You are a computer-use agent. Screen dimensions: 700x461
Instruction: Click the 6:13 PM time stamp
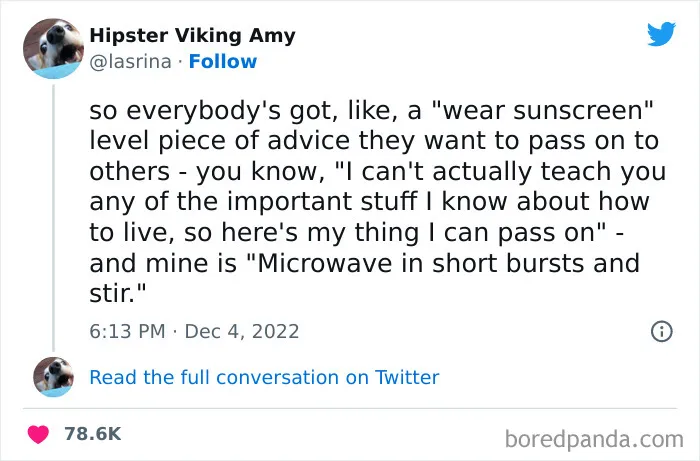127,332
